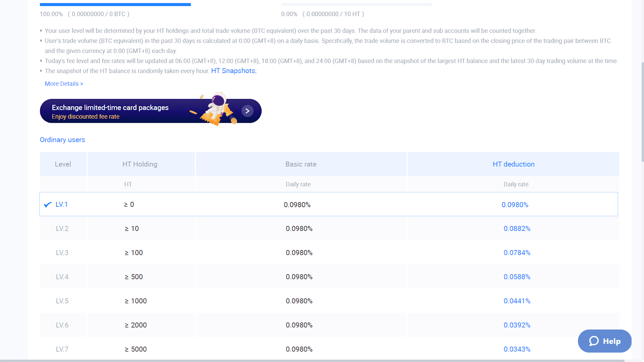Open the Help chat button
Screen dimensions: 644x362
coord(605,341)
